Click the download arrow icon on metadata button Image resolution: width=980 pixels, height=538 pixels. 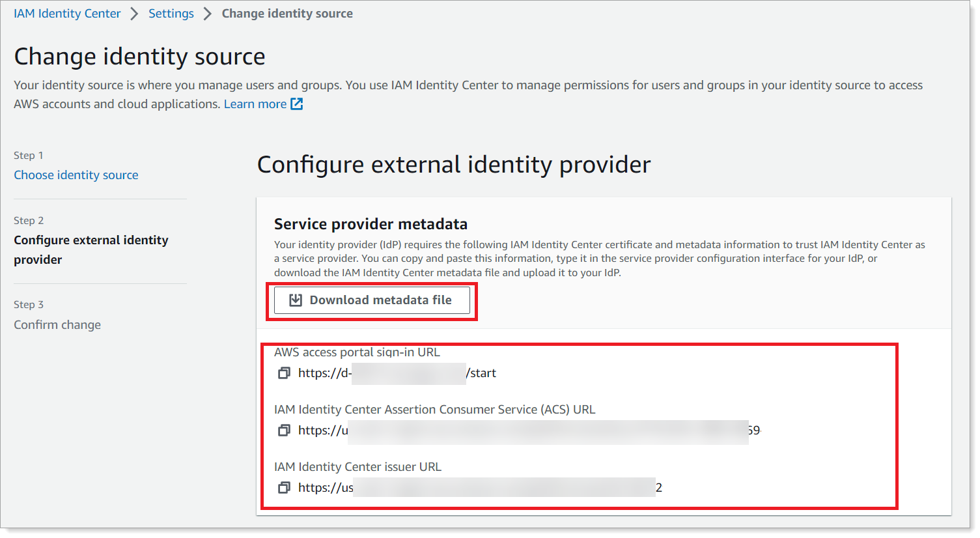[x=296, y=300]
